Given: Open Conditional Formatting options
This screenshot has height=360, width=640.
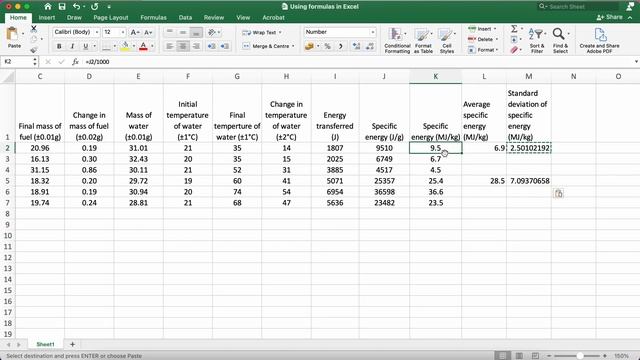Looking at the screenshot, I should [397, 40].
